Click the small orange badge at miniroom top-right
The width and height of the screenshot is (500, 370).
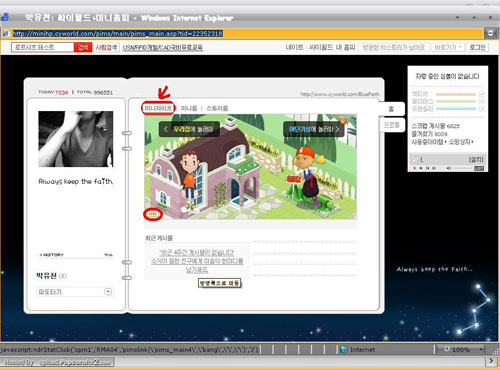tap(342, 121)
